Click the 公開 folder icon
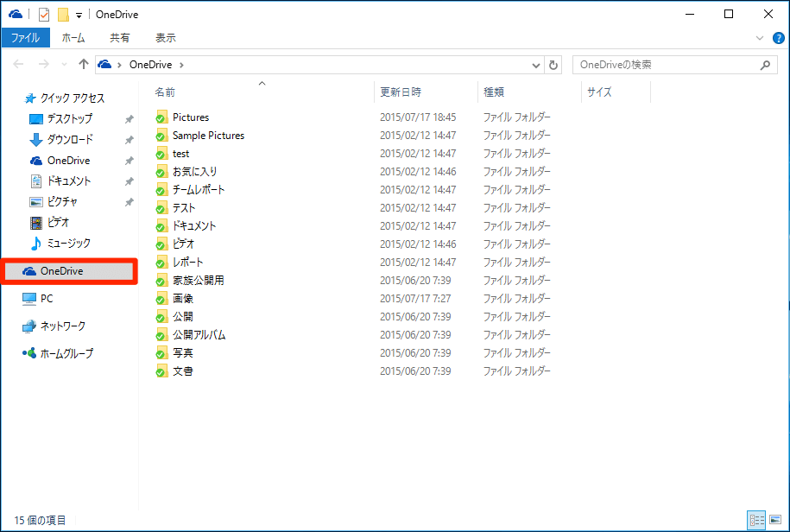The width and height of the screenshot is (790, 532). click(x=161, y=317)
